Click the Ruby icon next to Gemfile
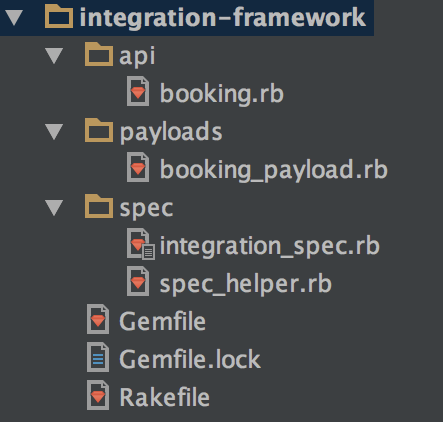Viewport: 443px width, 422px height. pyautogui.click(x=98, y=319)
